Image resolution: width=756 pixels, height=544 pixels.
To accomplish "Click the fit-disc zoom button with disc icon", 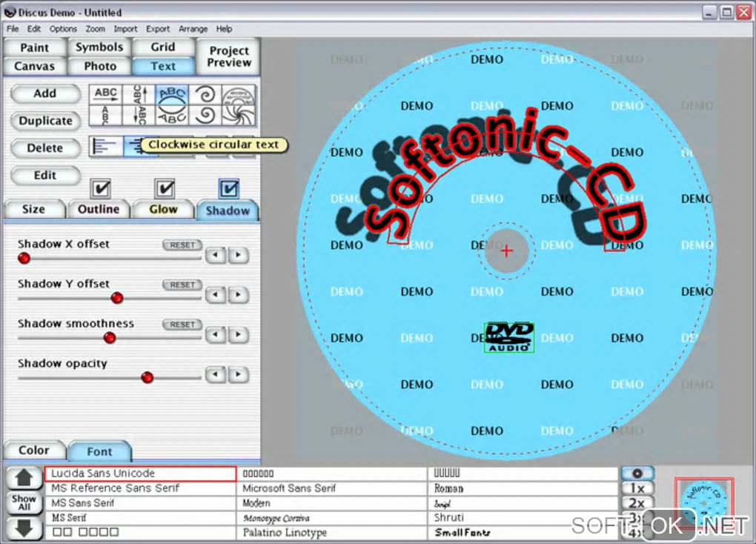I will point(637,473).
